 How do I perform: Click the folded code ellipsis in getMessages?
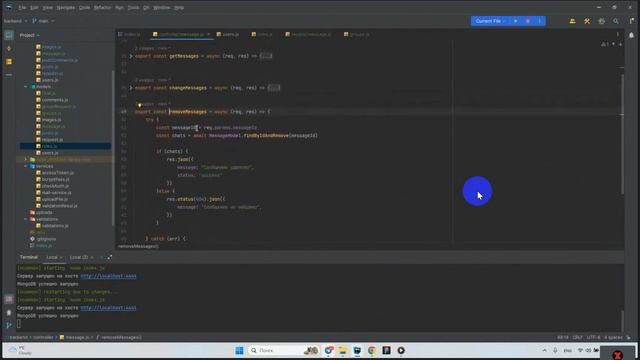(x=266, y=56)
